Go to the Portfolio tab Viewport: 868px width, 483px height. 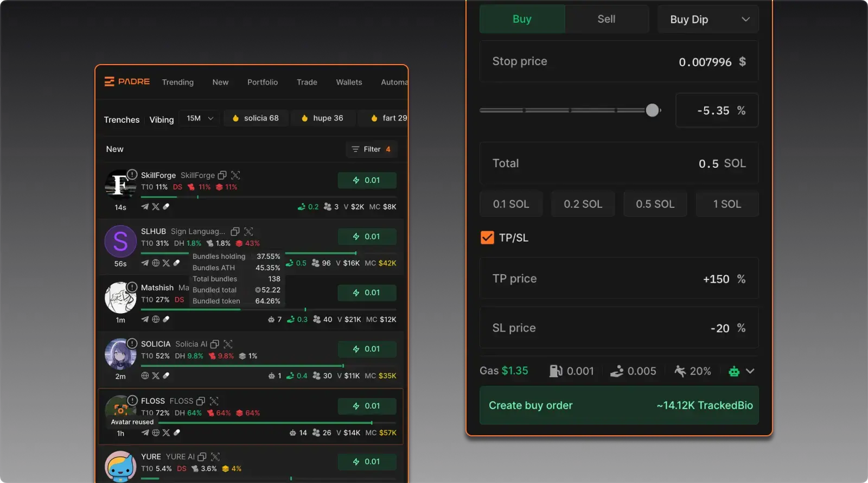(x=263, y=82)
